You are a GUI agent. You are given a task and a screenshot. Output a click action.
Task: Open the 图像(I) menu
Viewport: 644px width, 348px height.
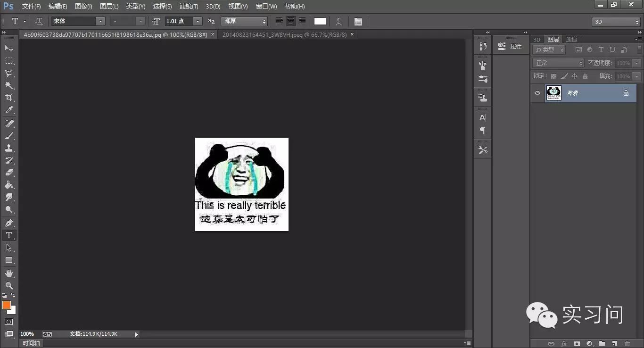point(83,6)
